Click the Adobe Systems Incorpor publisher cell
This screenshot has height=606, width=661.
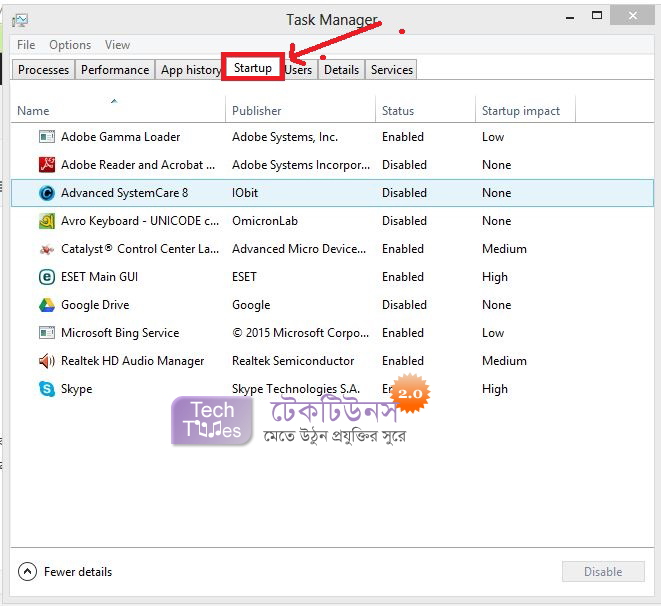point(301,165)
